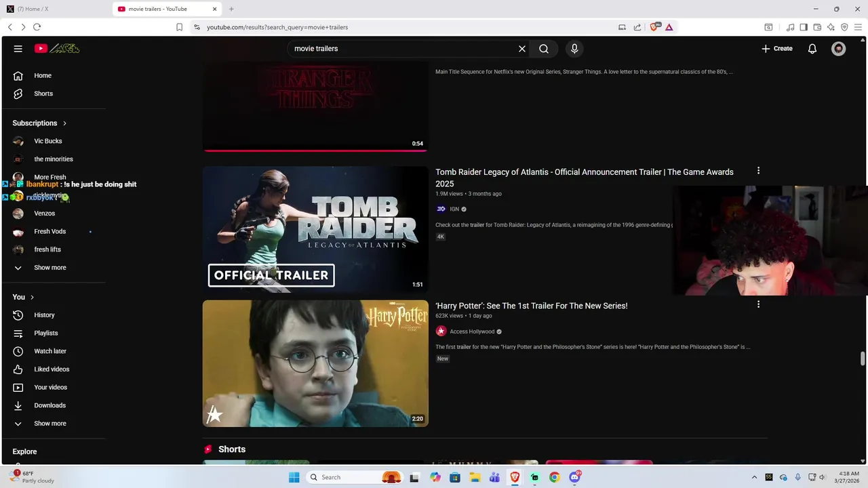The height and width of the screenshot is (488, 868).
Task: Click the Access Hollywood channel avatar icon
Action: [441, 331]
